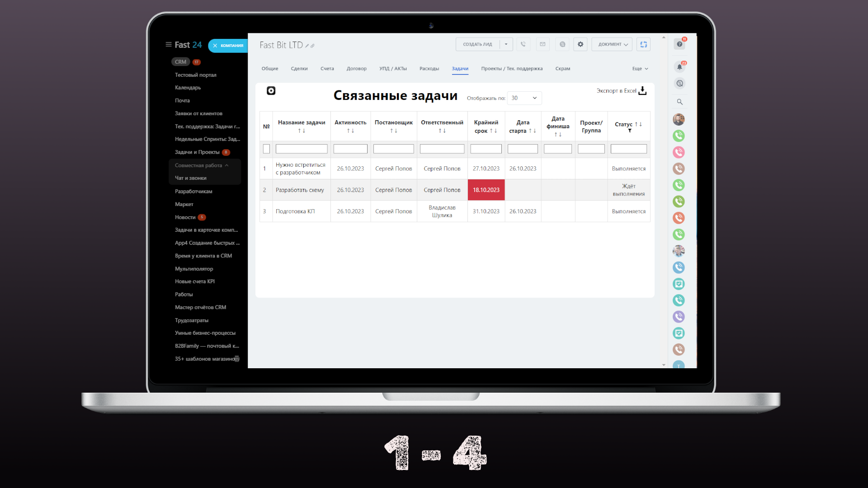This screenshot has width=868, height=488.
Task: Click Владислав Шулика in Ответственный column
Action: coord(442,211)
